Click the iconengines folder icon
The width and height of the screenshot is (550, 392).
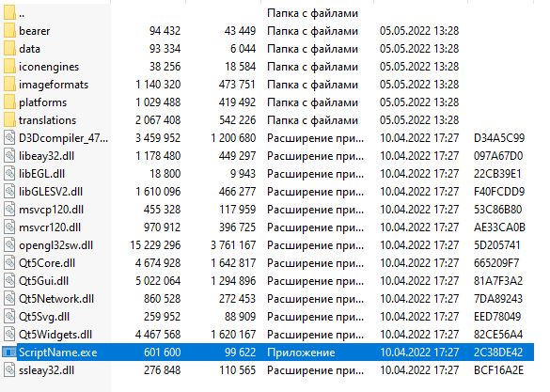[9, 67]
